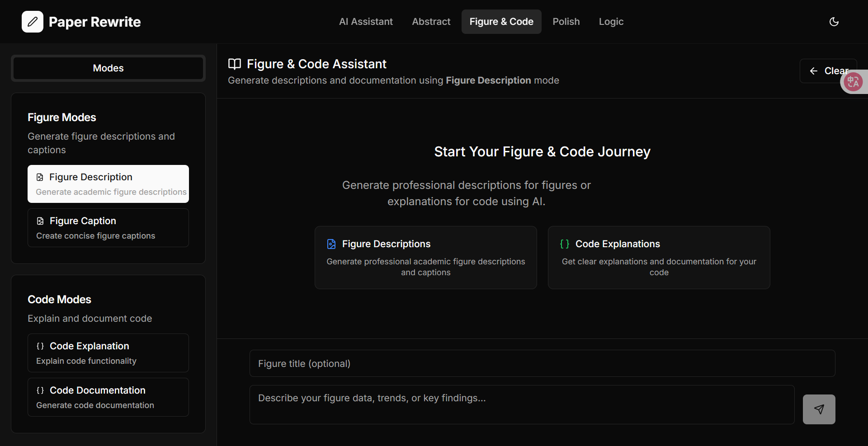
Task: Click Start Your Figure & Code Journey heading
Action: click(542, 152)
